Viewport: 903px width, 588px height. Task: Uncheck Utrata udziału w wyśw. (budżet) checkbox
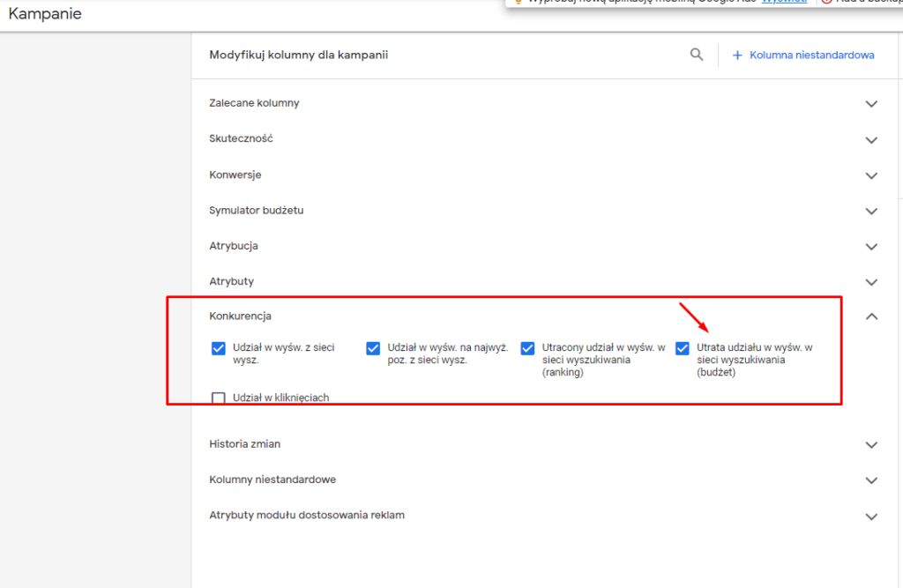pos(682,348)
